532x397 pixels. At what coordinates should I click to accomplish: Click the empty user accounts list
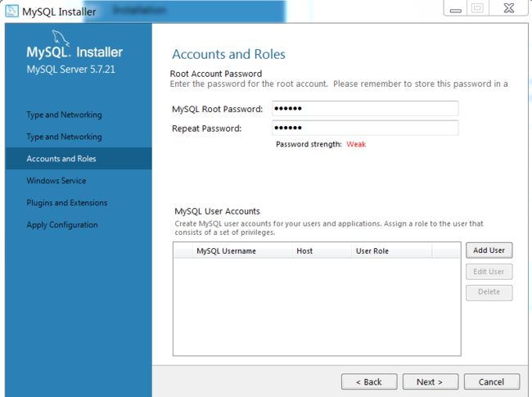click(x=317, y=307)
